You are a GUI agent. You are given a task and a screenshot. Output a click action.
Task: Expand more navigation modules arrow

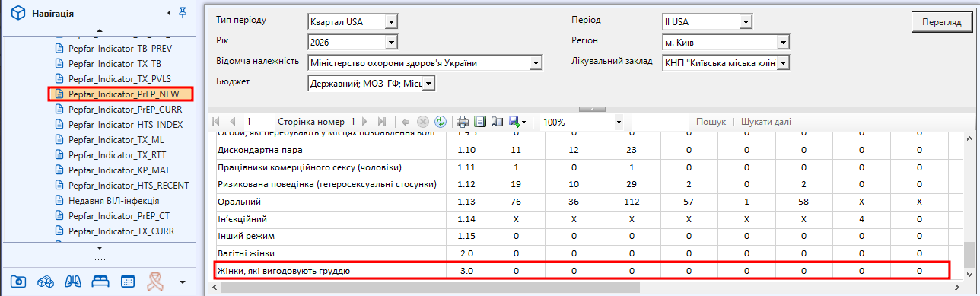182,282
